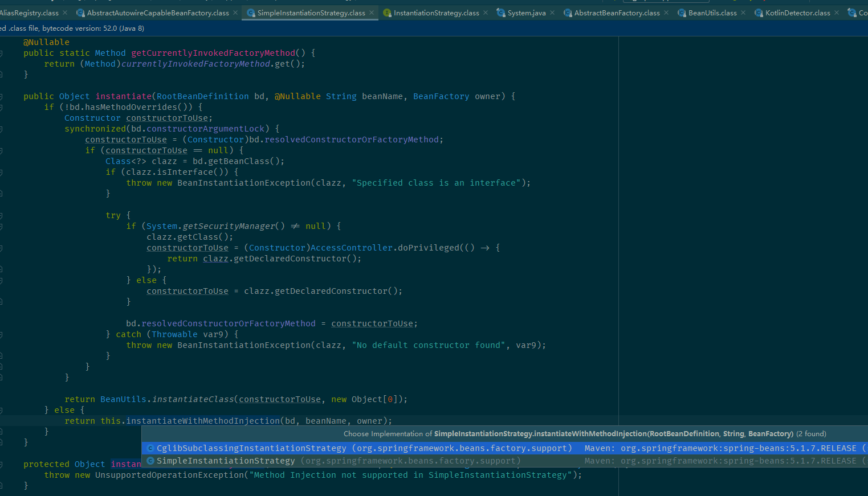Click constructorArgumentLock in synchronized statement
This screenshot has height=496, width=868.
[x=206, y=129]
